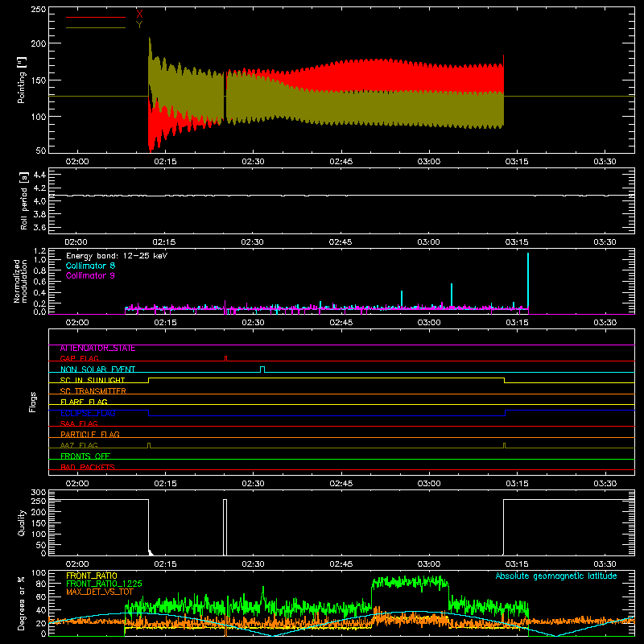The width and height of the screenshot is (644, 644).
Task: Click the 03:00 time label under modulation plot
Action: tap(429, 323)
